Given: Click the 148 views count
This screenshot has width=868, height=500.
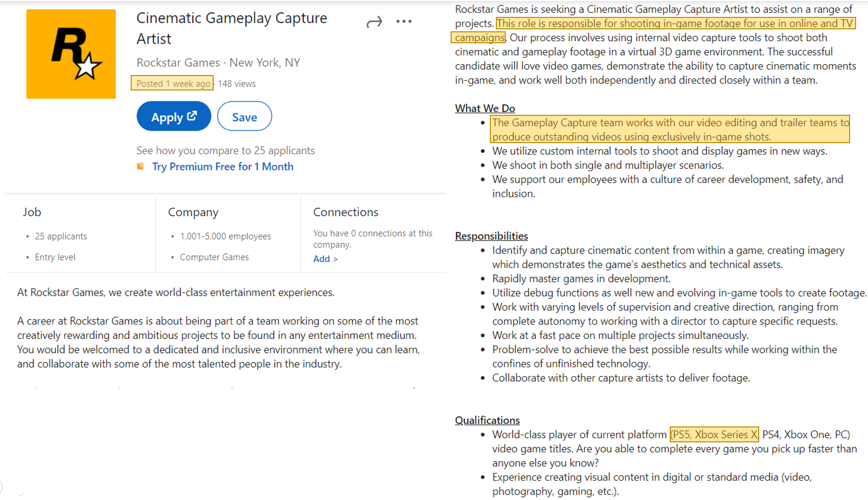Looking at the screenshot, I should (237, 83).
